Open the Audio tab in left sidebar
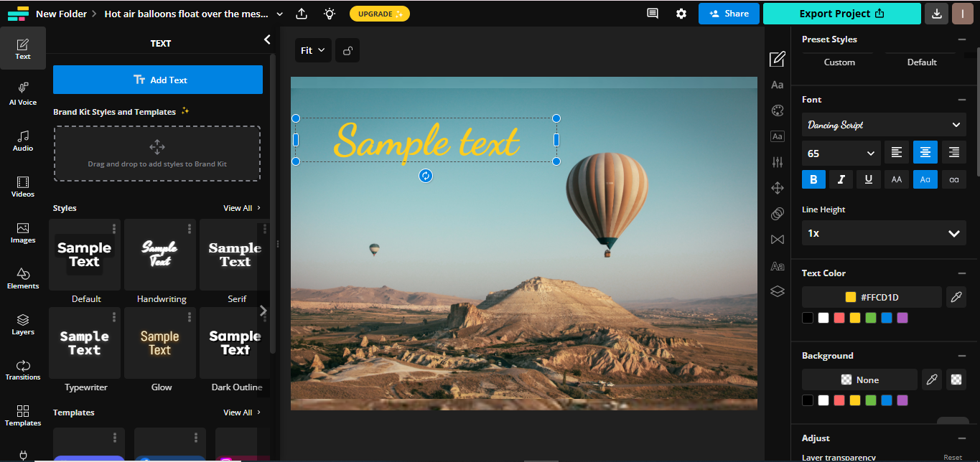 coord(23,140)
